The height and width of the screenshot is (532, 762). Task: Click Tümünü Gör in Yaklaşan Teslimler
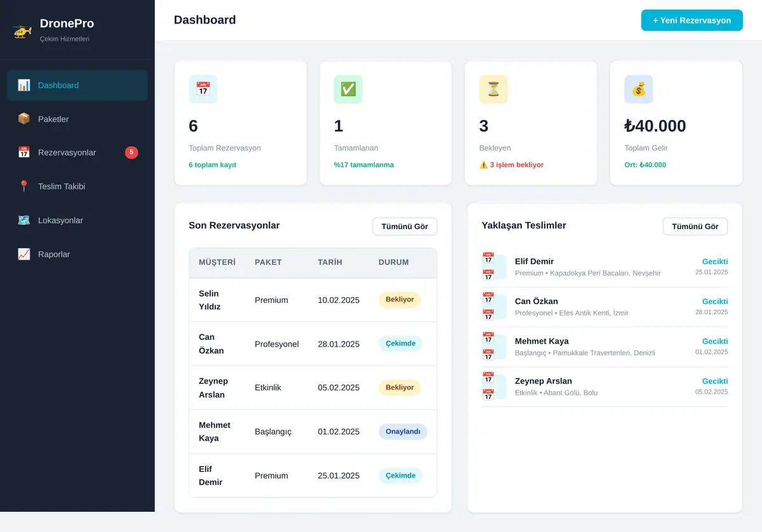[x=695, y=227]
